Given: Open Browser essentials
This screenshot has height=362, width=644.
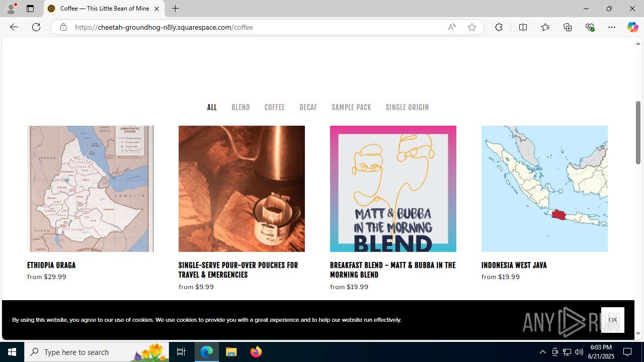Looking at the screenshot, I should [590, 27].
